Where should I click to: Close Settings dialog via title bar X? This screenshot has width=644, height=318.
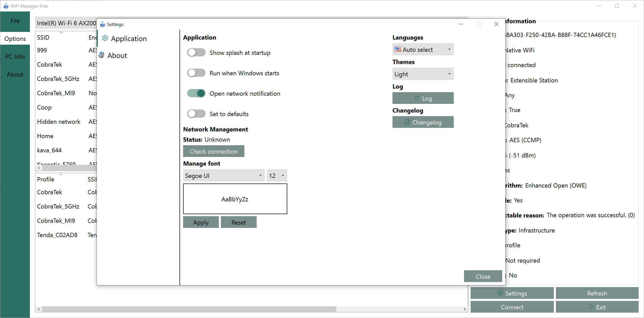coord(496,24)
